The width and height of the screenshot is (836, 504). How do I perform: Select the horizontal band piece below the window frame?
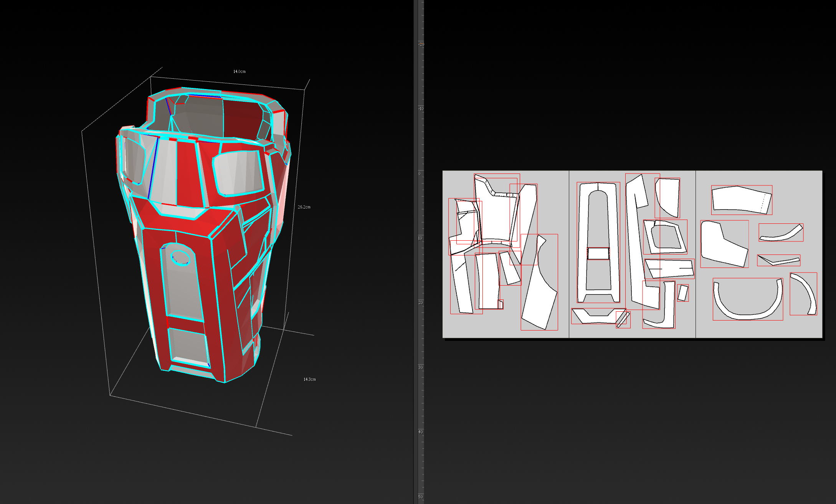[x=670, y=269]
